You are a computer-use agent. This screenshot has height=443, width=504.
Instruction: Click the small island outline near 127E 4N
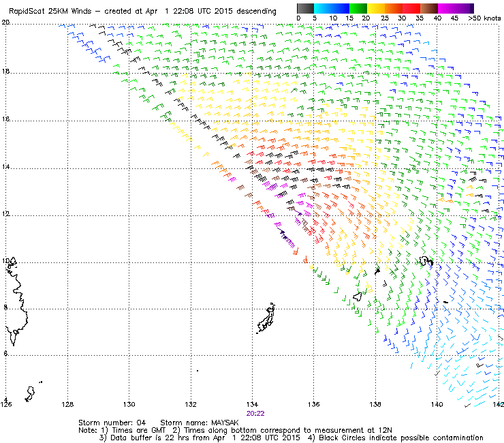coord(30,394)
